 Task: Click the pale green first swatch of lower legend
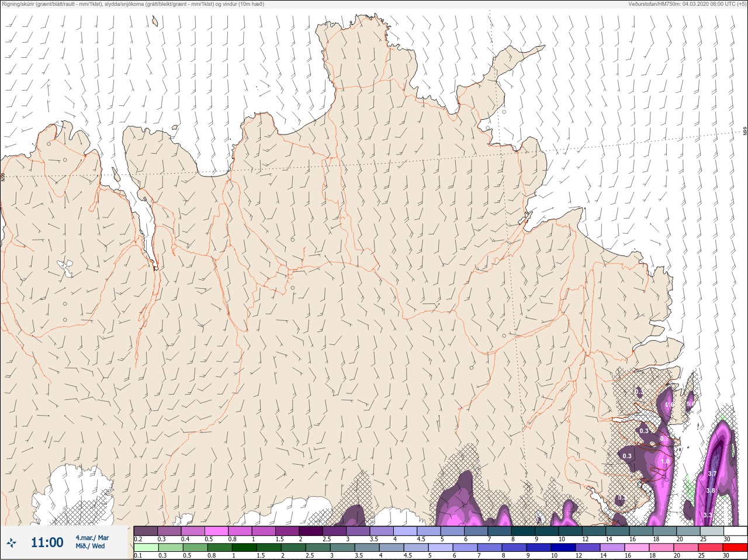click(146, 548)
